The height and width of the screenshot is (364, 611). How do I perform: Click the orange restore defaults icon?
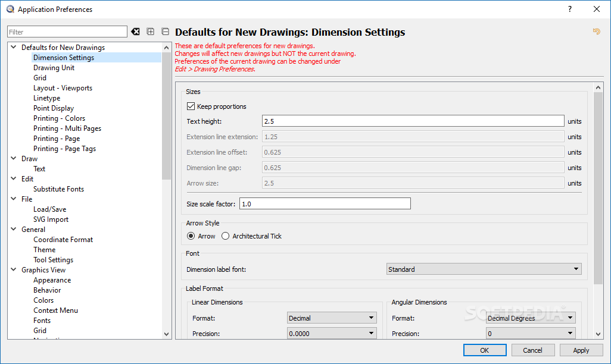coord(596,31)
